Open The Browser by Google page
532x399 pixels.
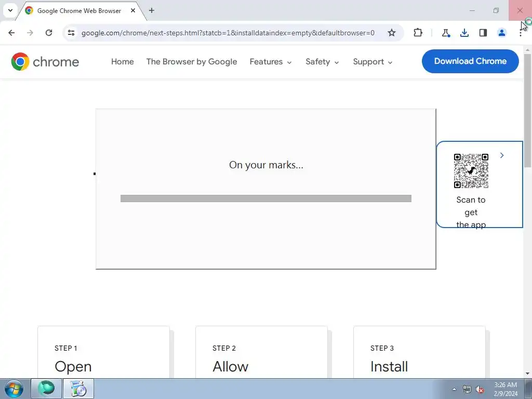192,62
